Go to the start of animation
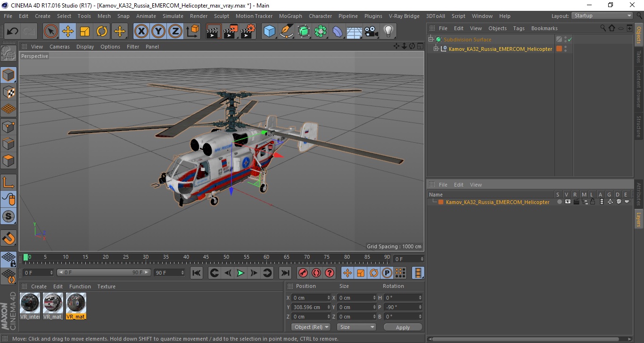 pos(197,273)
